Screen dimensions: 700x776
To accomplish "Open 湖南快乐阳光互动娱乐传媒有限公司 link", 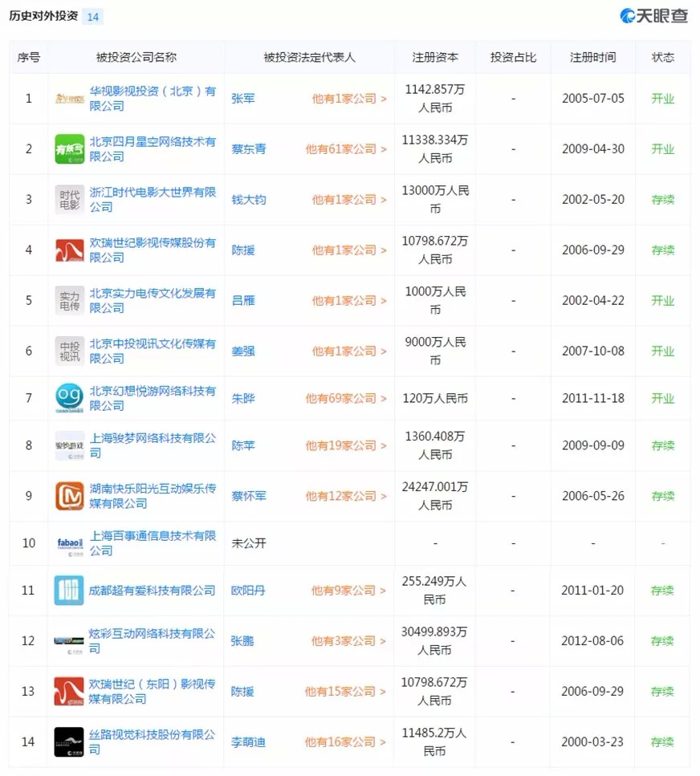I will click(x=153, y=496).
